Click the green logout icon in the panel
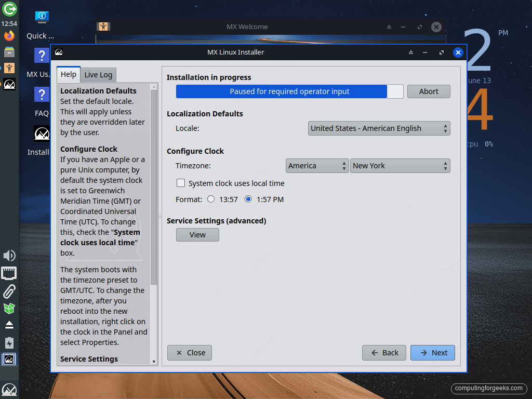 click(9, 9)
